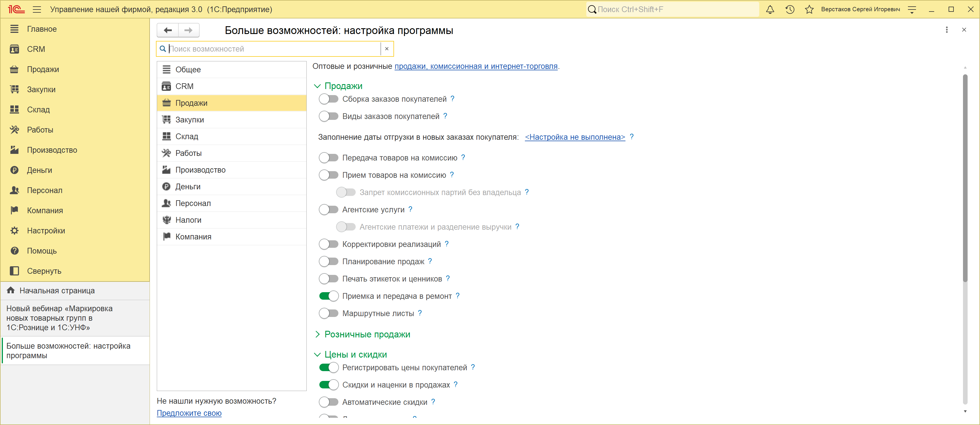The height and width of the screenshot is (425, 980).
Task: Select CRM in the settings section list
Action: point(231,86)
